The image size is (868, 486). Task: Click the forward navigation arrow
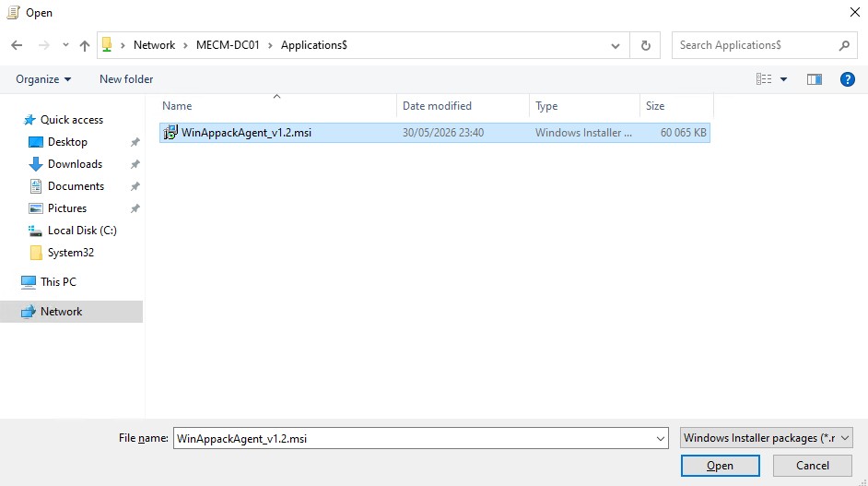click(x=43, y=45)
